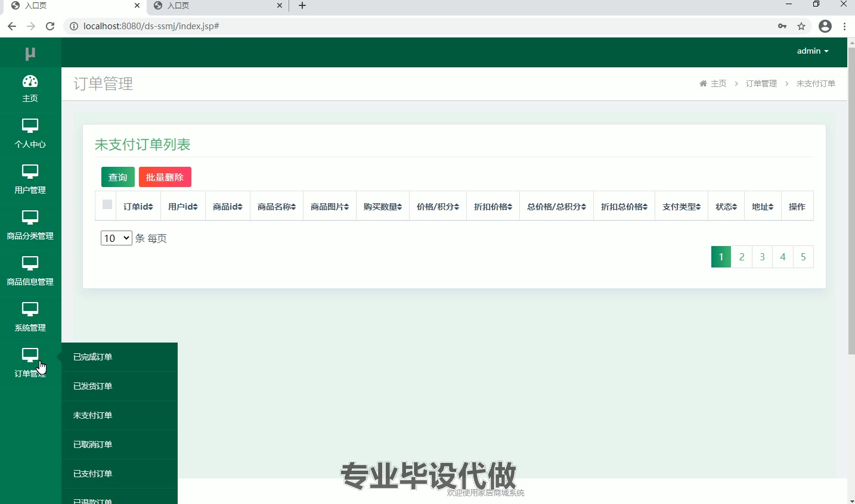Image resolution: width=855 pixels, height=504 pixels.
Task: Sort by 购买数量 column
Action: point(383,207)
